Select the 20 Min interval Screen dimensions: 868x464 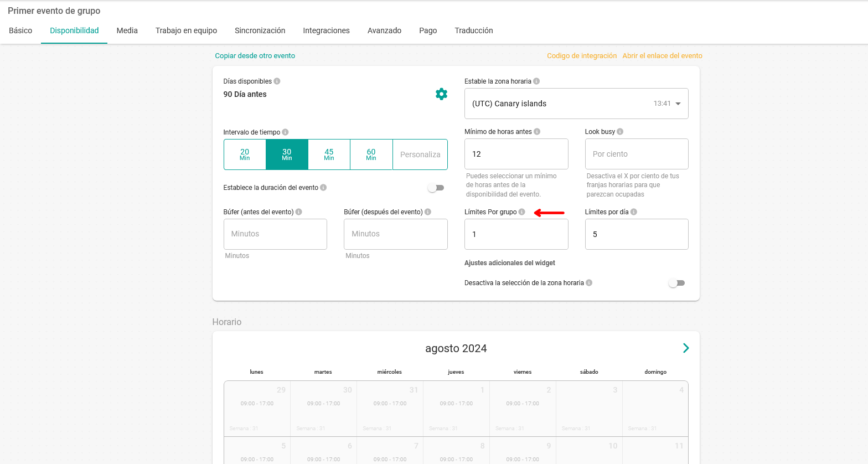(x=245, y=154)
